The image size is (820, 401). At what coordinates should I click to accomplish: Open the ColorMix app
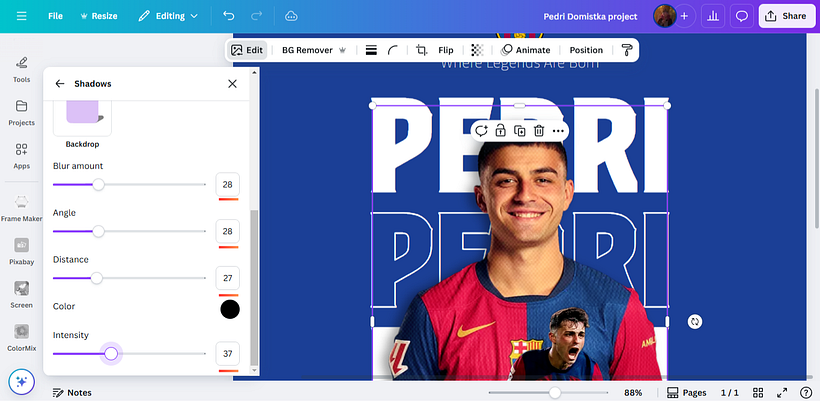coord(21,338)
